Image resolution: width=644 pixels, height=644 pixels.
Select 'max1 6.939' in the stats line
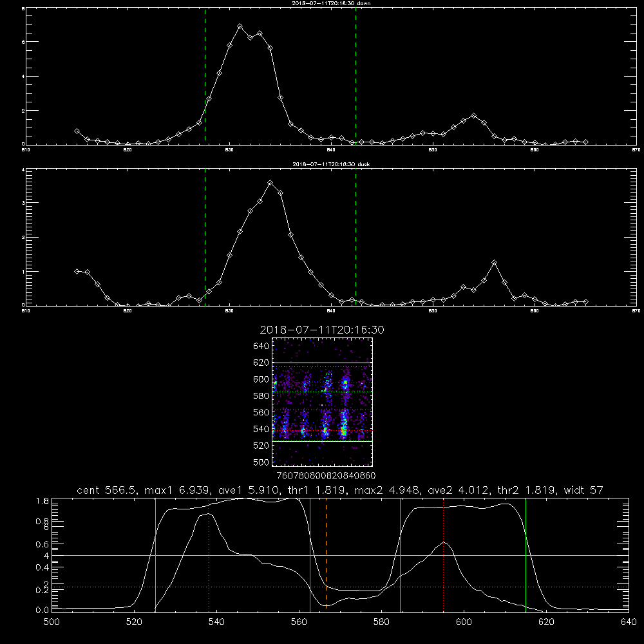(x=178, y=490)
